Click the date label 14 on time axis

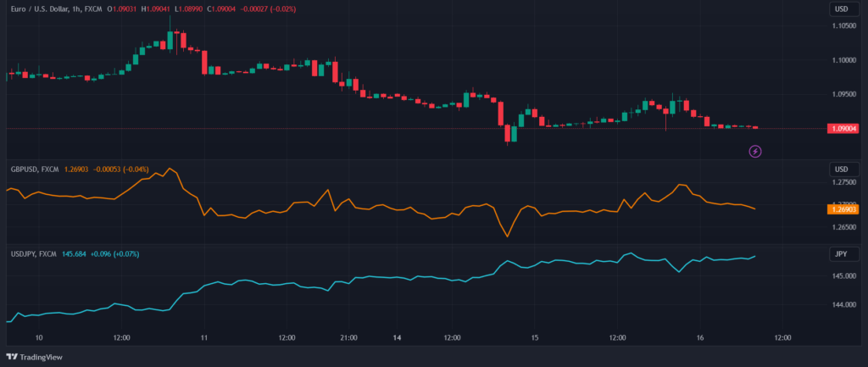397,337
